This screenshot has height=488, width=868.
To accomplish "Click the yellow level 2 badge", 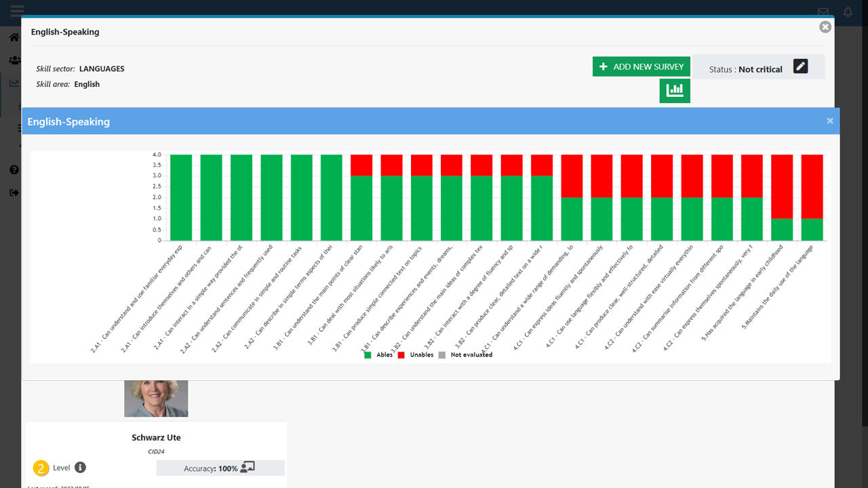I will (x=41, y=468).
